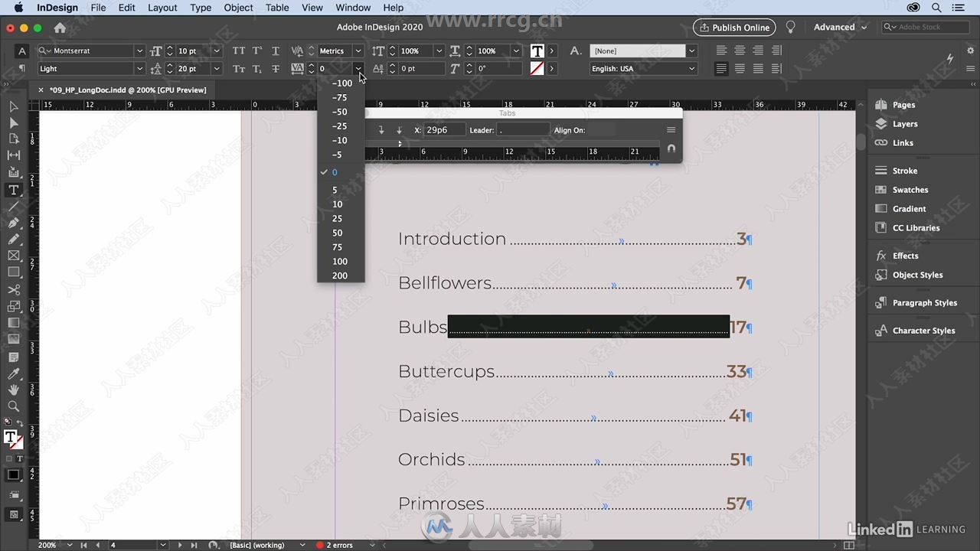This screenshot has height=551, width=980.
Task: Switch to Character Formatting Controls
Action: click(x=22, y=51)
